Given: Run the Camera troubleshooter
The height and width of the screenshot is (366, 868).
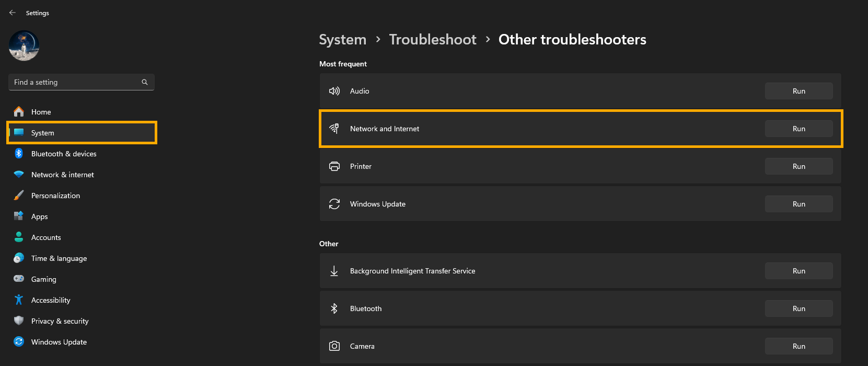Looking at the screenshot, I should (x=798, y=346).
